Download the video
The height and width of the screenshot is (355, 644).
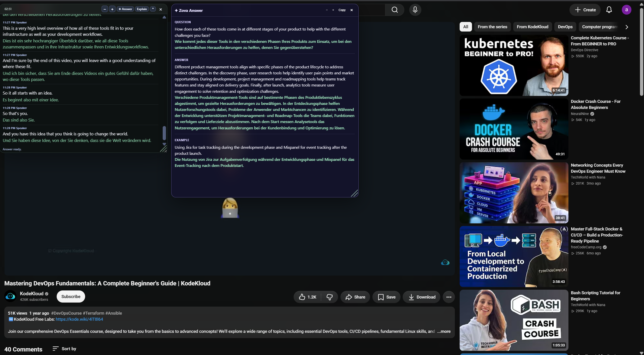tap(422, 297)
